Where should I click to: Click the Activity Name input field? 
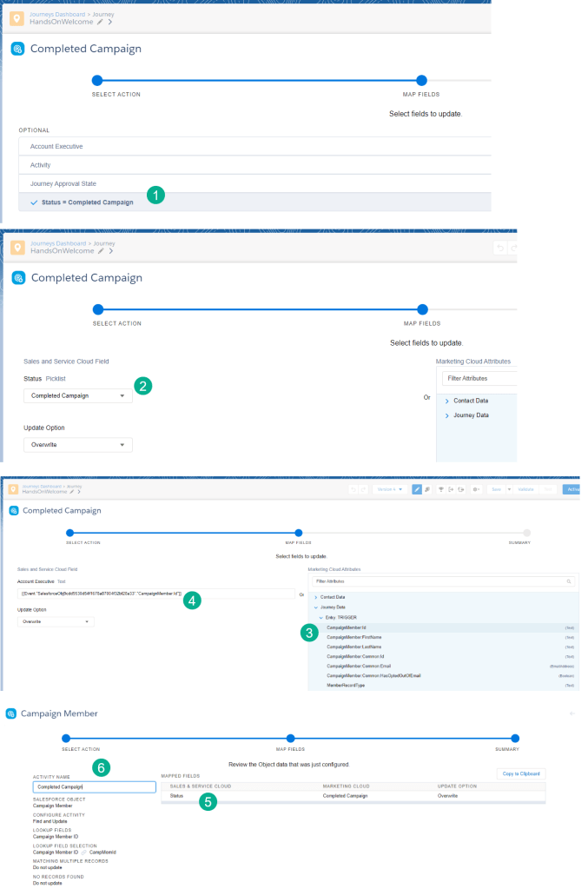coord(94,786)
